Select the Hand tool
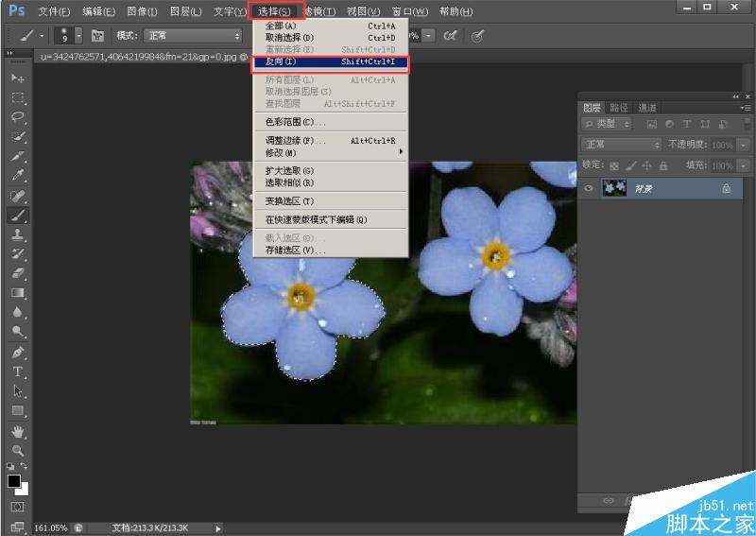This screenshot has width=756, height=536. [17, 431]
